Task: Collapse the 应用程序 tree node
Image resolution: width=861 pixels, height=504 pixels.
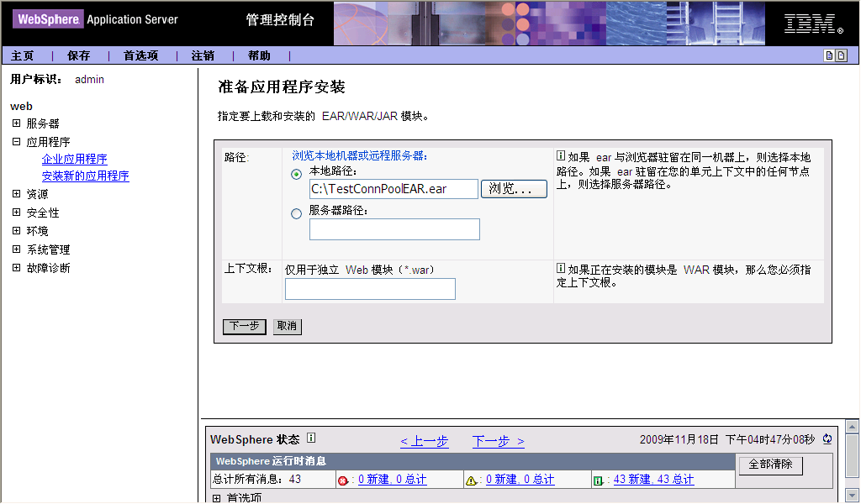Action: click(16, 142)
